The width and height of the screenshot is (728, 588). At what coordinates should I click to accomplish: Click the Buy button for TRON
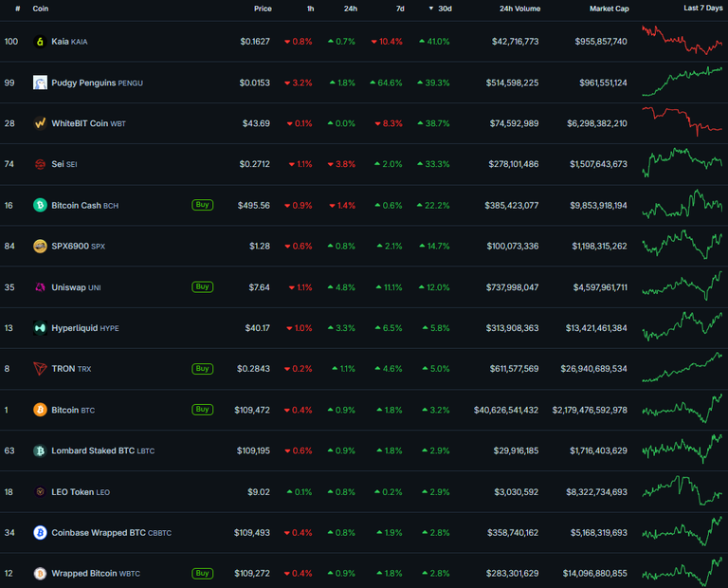(x=203, y=369)
